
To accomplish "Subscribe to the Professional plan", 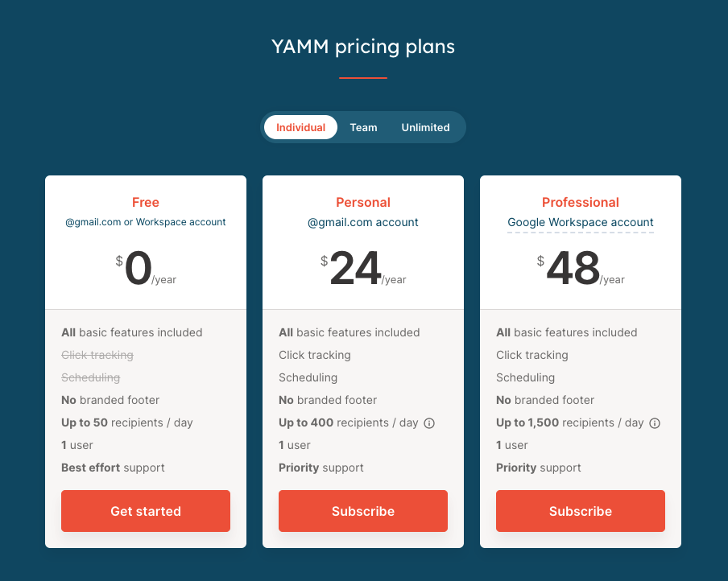I will [x=581, y=511].
